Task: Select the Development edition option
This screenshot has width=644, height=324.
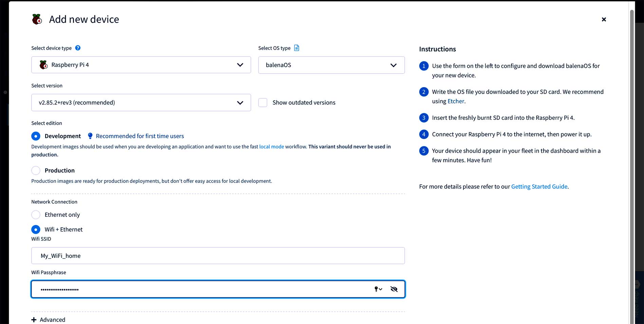Action: coord(36,136)
